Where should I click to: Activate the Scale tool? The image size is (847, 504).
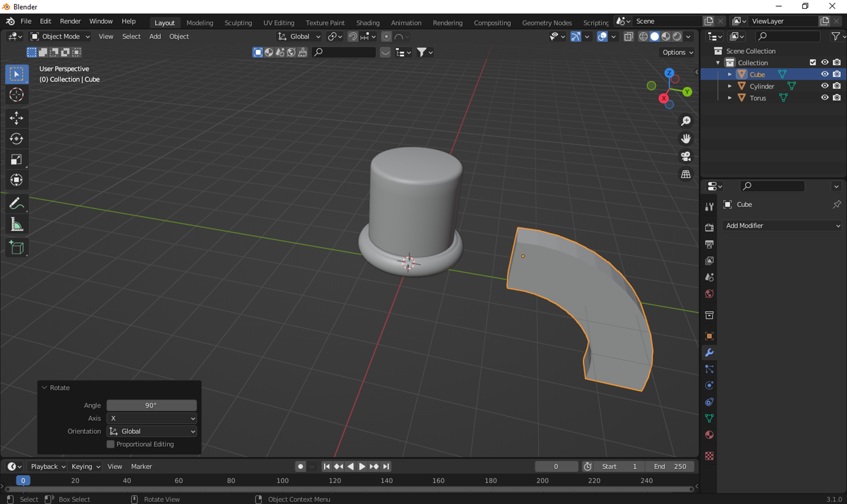(x=16, y=159)
